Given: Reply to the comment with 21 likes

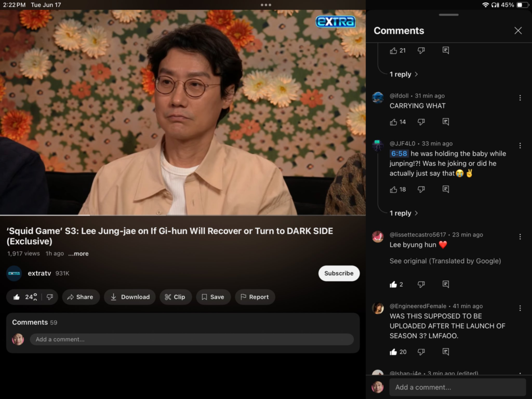Looking at the screenshot, I should click(446, 50).
